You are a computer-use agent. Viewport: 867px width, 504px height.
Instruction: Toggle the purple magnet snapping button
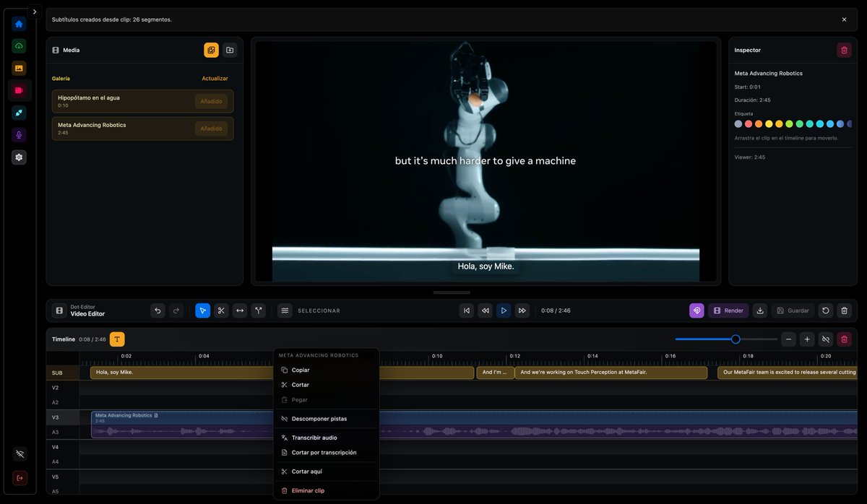696,310
